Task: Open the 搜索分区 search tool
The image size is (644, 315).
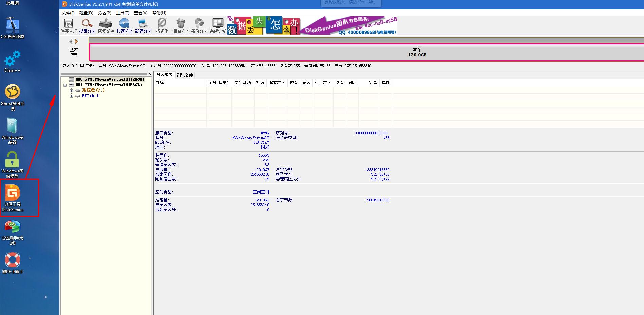Action: [87, 26]
